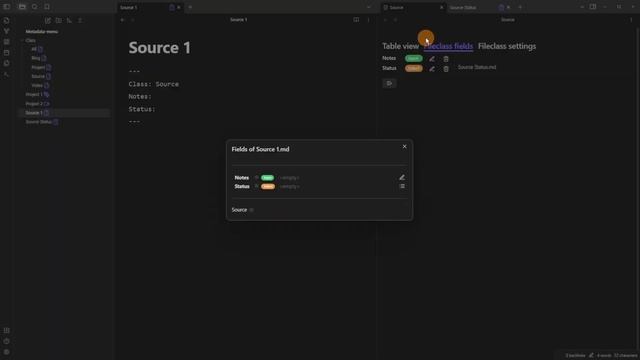The image size is (640, 360).
Task: Add new tab next to Source Status tab
Action: click(x=520, y=7)
